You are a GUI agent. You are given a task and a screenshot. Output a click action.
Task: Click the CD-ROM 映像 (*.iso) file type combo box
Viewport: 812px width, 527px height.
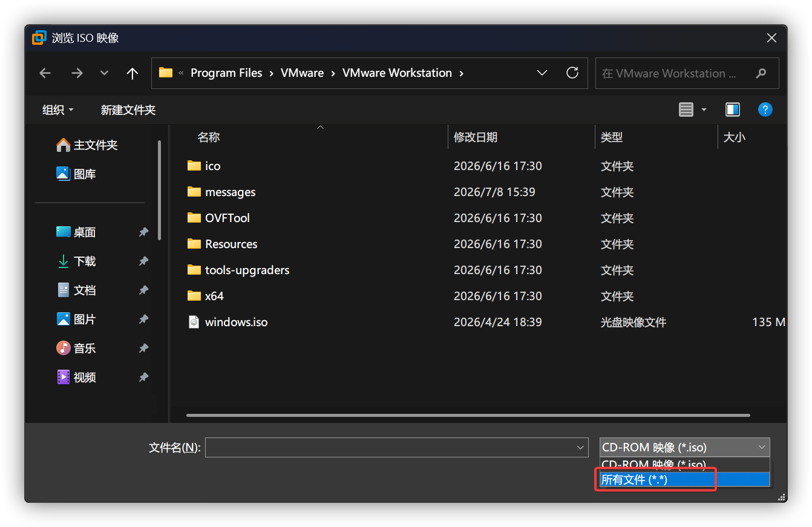coord(685,448)
